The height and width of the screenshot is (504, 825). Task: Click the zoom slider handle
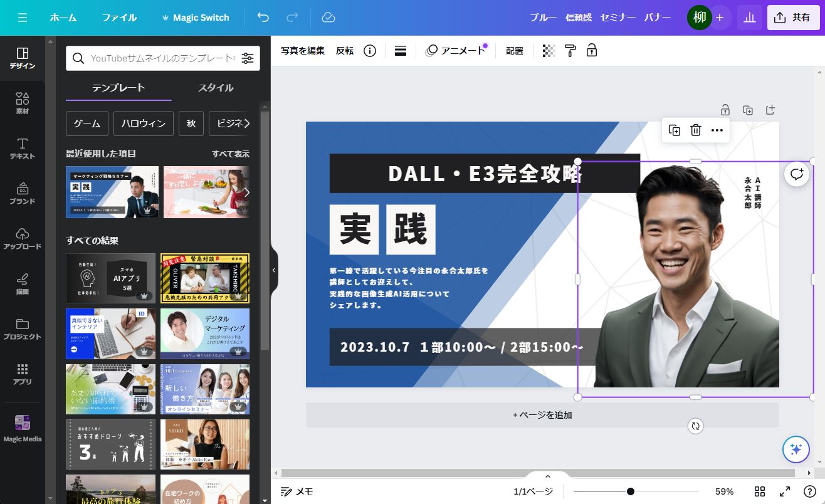point(631,491)
